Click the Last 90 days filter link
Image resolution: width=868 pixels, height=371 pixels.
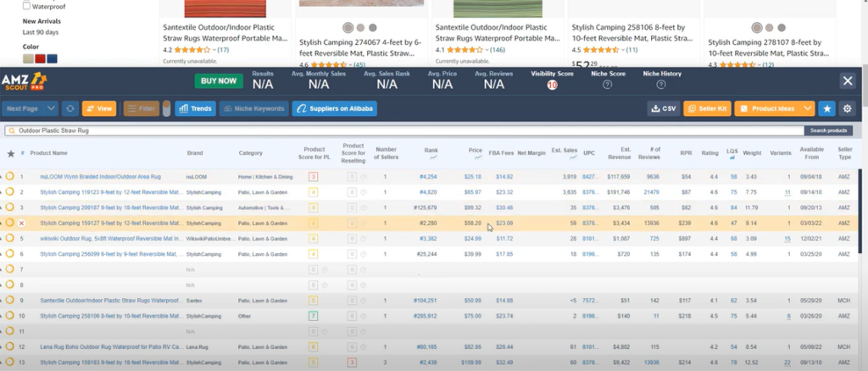click(41, 32)
